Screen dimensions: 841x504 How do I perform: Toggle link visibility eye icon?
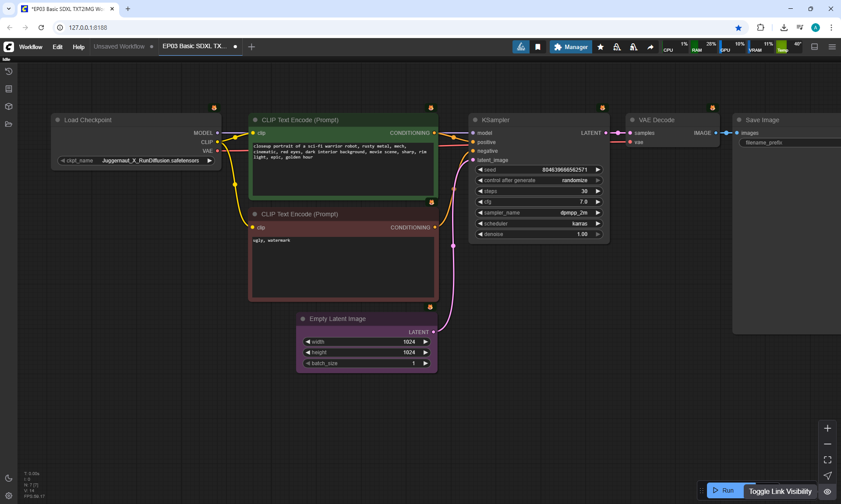click(827, 491)
